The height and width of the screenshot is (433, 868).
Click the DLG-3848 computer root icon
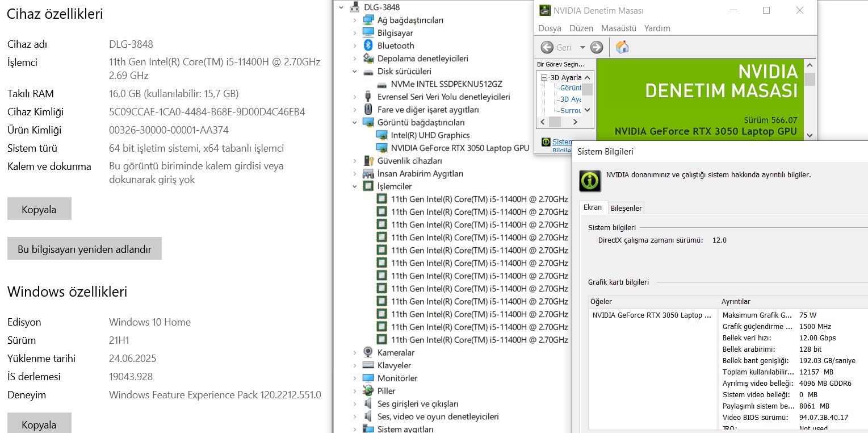[355, 7]
